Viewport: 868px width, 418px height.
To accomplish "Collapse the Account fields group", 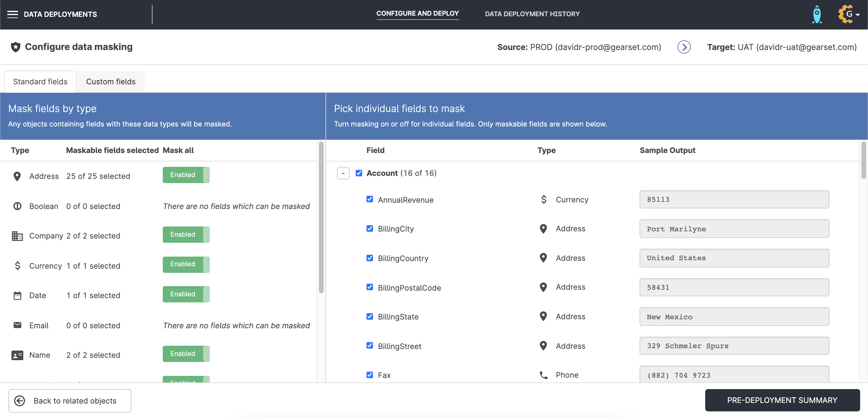I will point(343,173).
